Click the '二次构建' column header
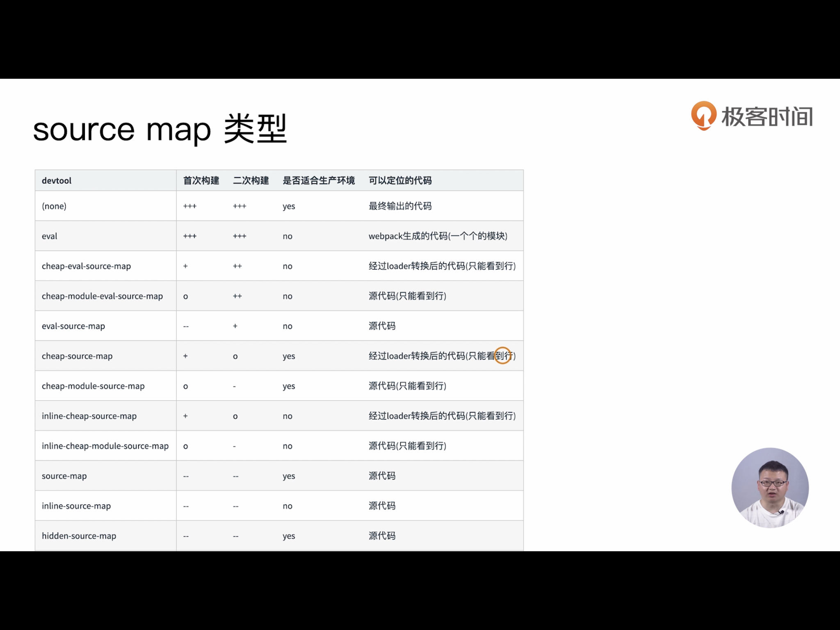840x630 pixels. [251, 180]
